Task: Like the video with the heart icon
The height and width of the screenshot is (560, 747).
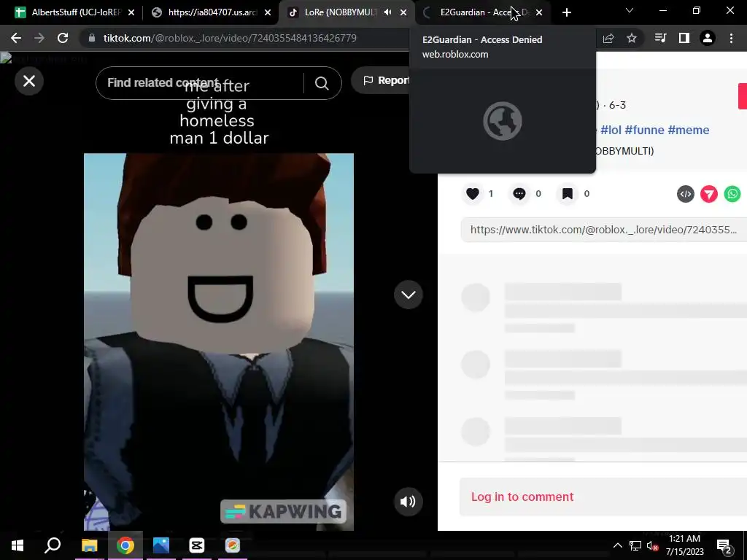Action: coord(473,194)
